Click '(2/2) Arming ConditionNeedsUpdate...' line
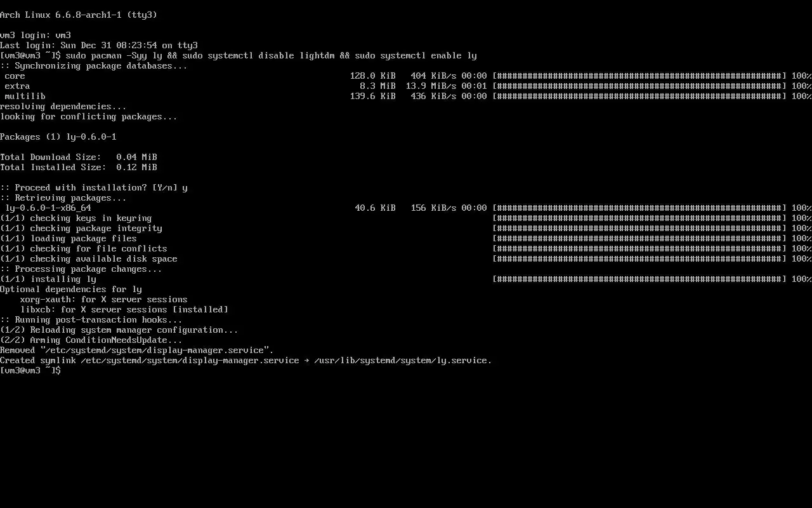 [x=91, y=340]
